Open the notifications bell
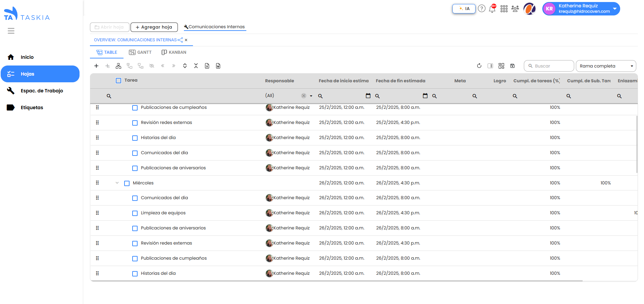 pyautogui.click(x=492, y=9)
